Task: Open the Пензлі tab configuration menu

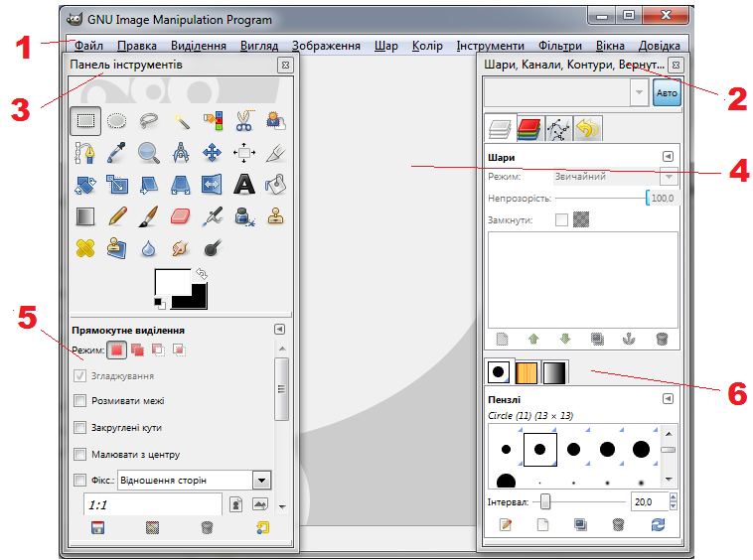Action: [x=668, y=399]
